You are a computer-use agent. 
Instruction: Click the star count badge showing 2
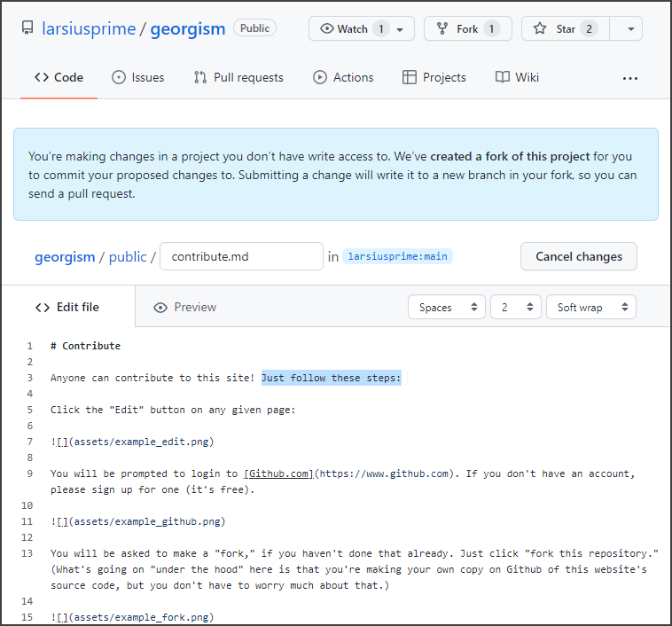(589, 28)
